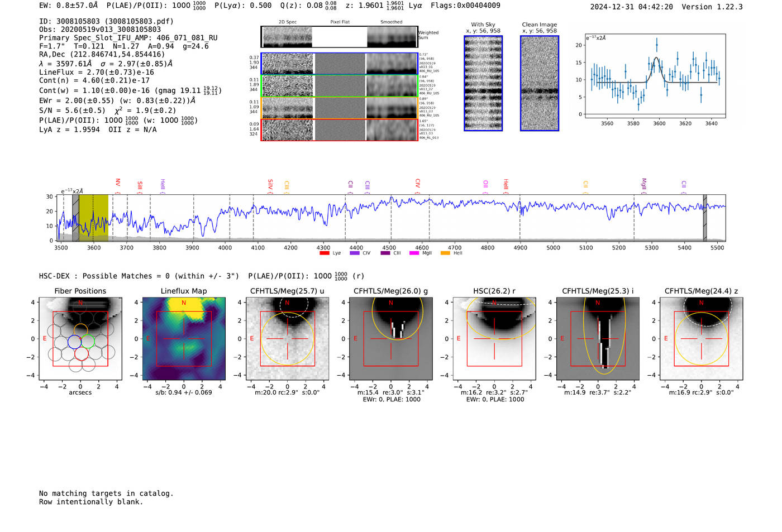
Task: Click the Version 1.22.3 label
Action: 713,7
